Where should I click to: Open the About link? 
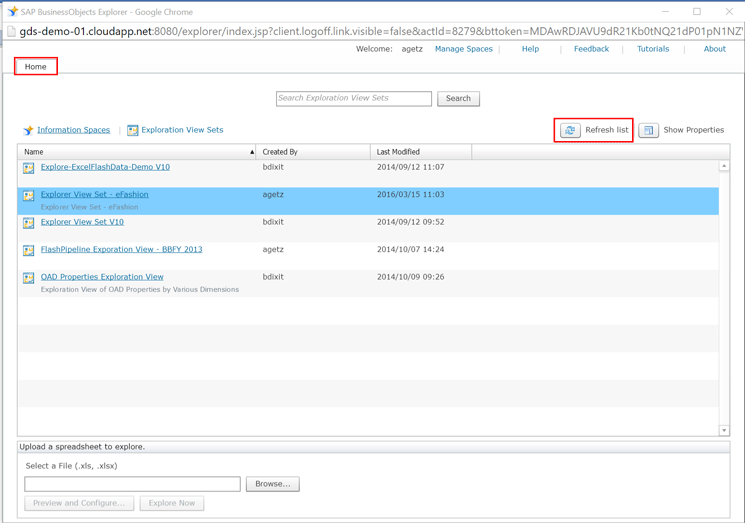715,49
